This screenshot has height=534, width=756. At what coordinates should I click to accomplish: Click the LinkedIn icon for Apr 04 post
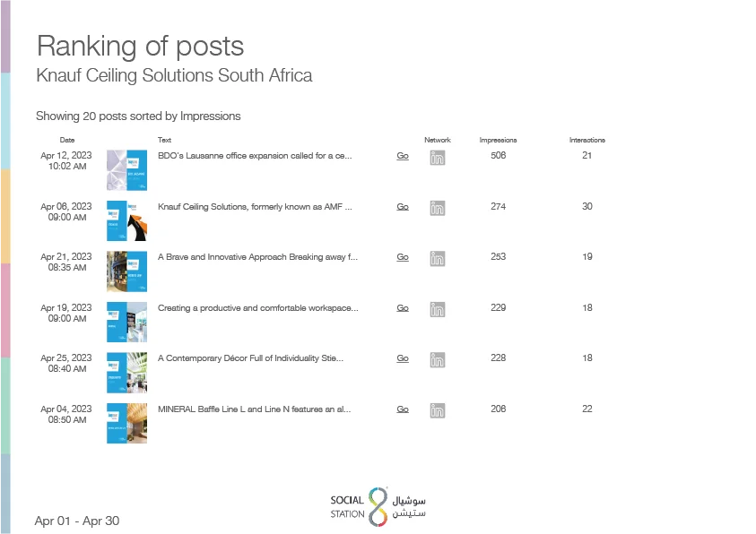pos(438,410)
